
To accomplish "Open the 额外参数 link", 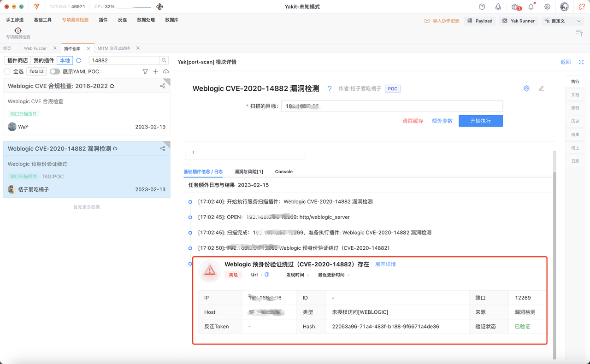I will coord(442,121).
